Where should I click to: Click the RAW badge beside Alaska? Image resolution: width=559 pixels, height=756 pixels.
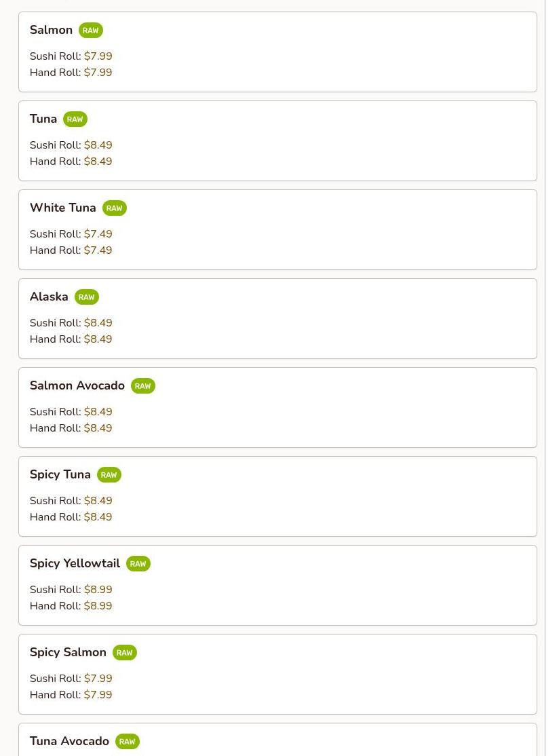coord(87,297)
